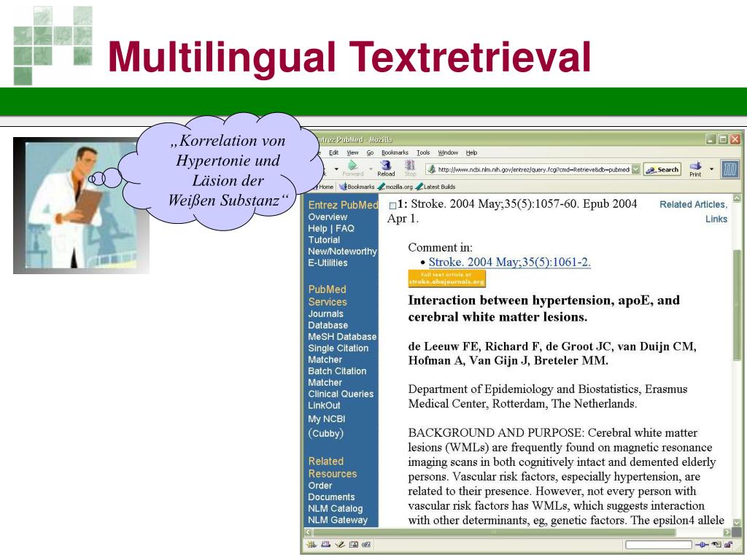Viewport: 747px width, 560px height.
Task: Open the Tutorial sidebar link
Action: [x=324, y=239]
